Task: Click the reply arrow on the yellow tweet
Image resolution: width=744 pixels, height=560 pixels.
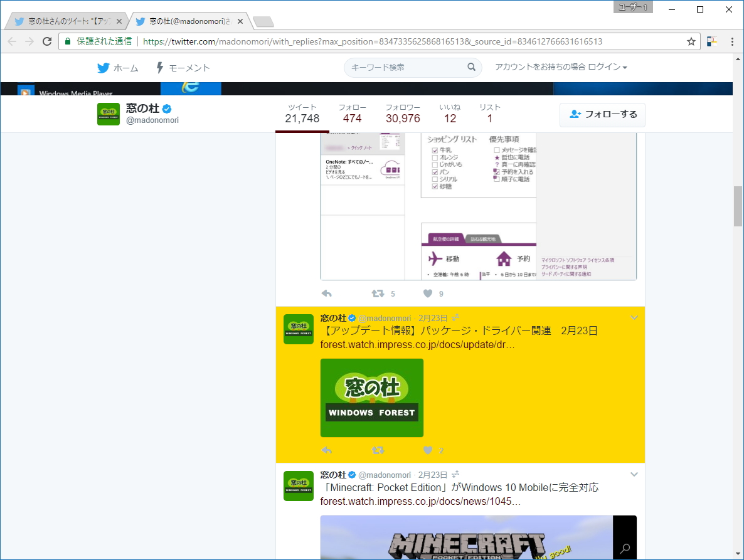Action: tap(327, 450)
